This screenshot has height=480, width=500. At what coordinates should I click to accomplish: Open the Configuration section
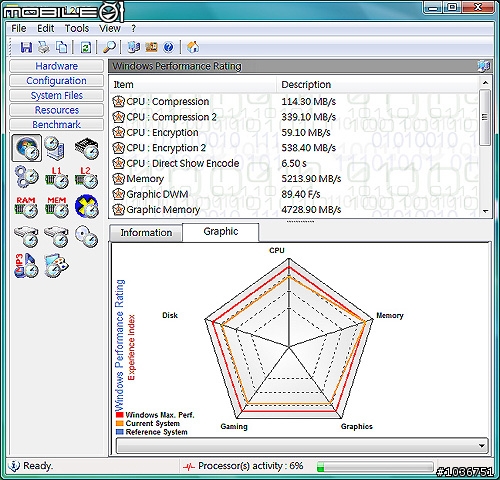coord(56,81)
